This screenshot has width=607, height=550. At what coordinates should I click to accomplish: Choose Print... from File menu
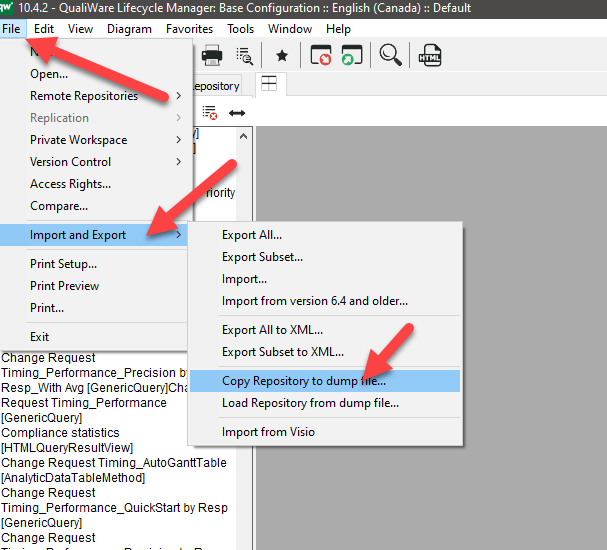94,308
